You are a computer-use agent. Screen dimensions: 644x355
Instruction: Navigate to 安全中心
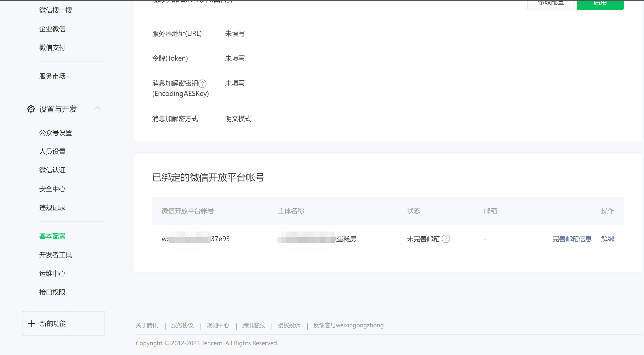(52, 189)
